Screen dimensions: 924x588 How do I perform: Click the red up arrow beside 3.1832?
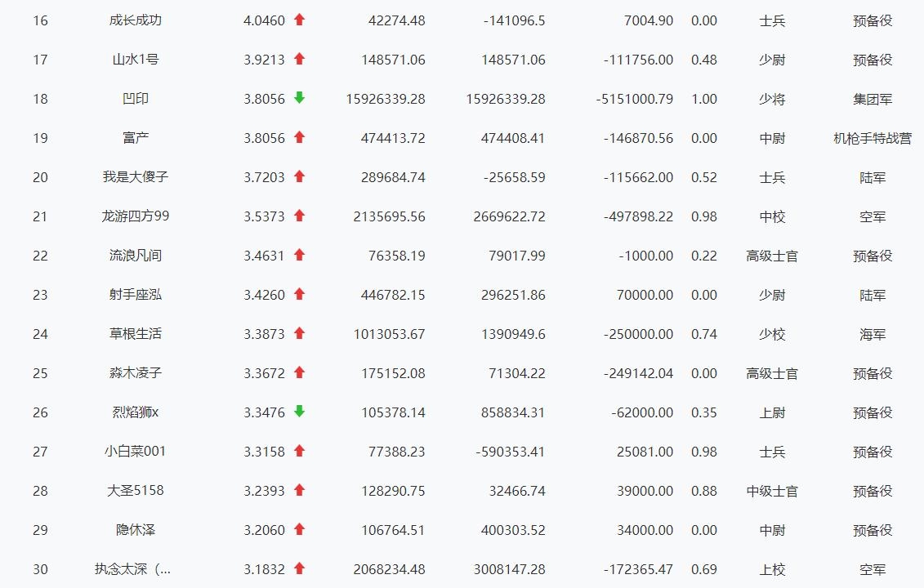(299, 568)
